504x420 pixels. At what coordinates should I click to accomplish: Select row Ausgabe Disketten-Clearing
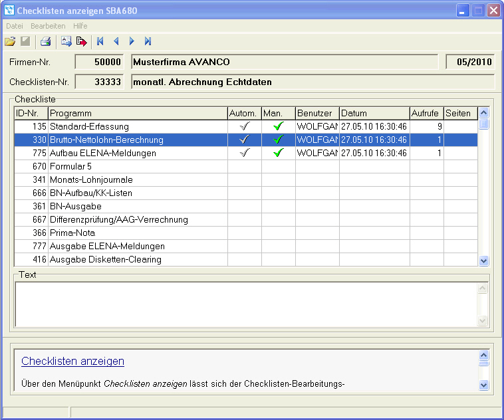[x=246, y=259]
